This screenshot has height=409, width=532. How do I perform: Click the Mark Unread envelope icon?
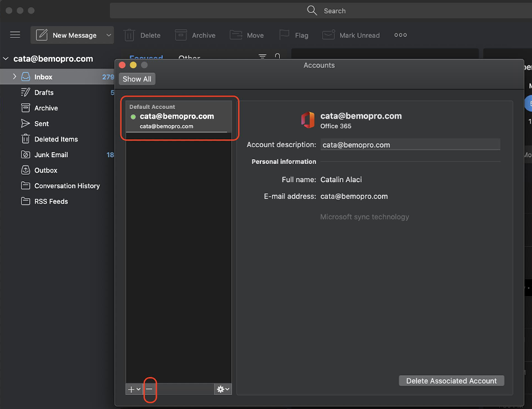[329, 35]
